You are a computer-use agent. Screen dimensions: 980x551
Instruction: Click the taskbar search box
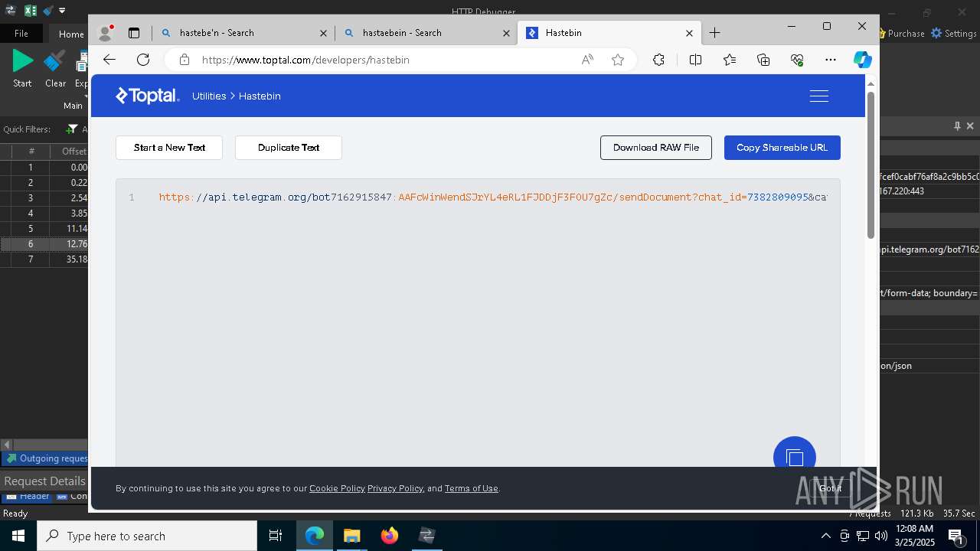147,536
